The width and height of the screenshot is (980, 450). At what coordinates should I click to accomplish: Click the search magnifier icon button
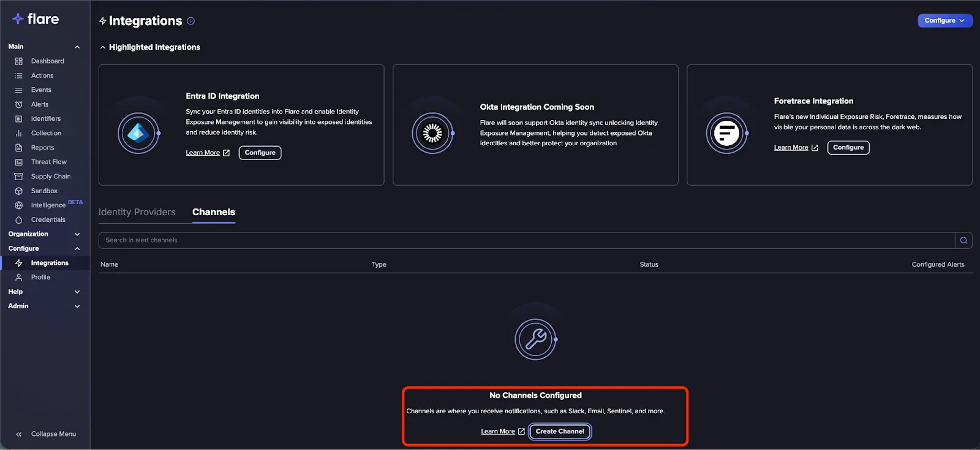click(x=964, y=240)
